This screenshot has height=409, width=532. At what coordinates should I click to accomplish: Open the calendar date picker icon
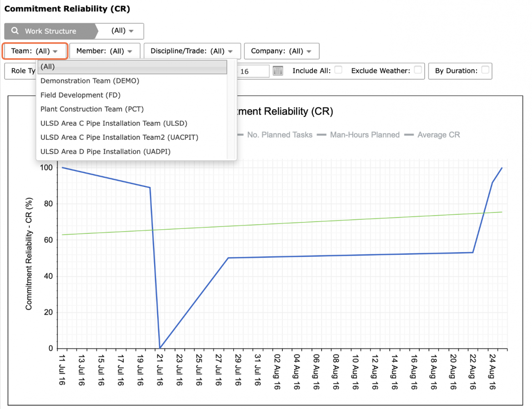278,71
